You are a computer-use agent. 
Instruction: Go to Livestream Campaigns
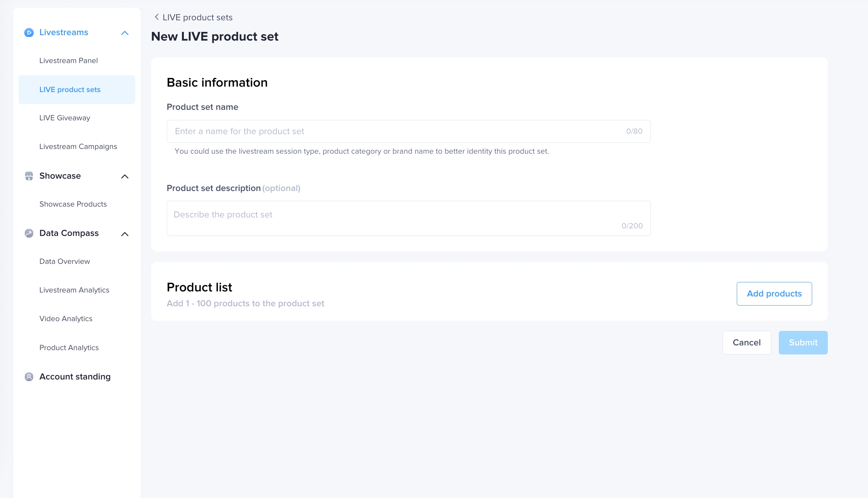pos(78,146)
